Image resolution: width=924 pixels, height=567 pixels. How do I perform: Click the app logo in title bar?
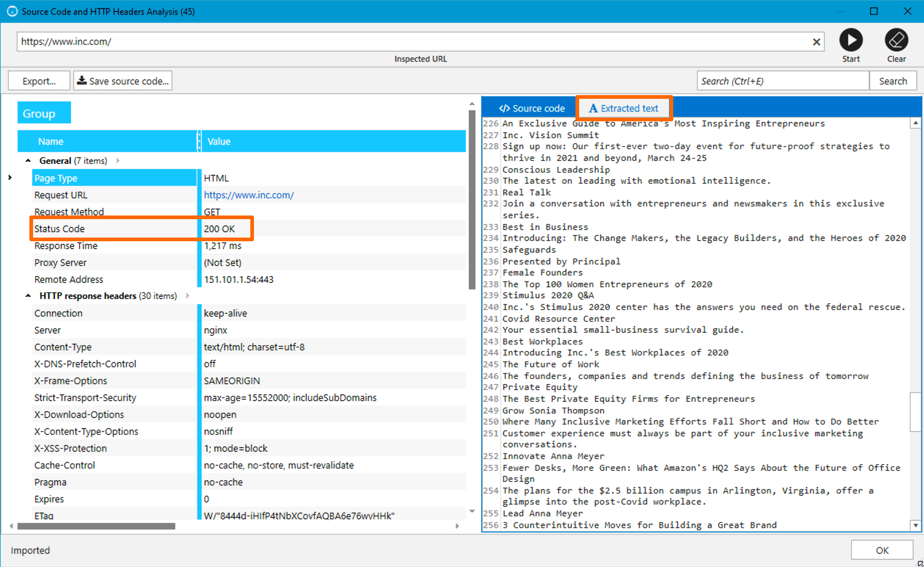12,11
